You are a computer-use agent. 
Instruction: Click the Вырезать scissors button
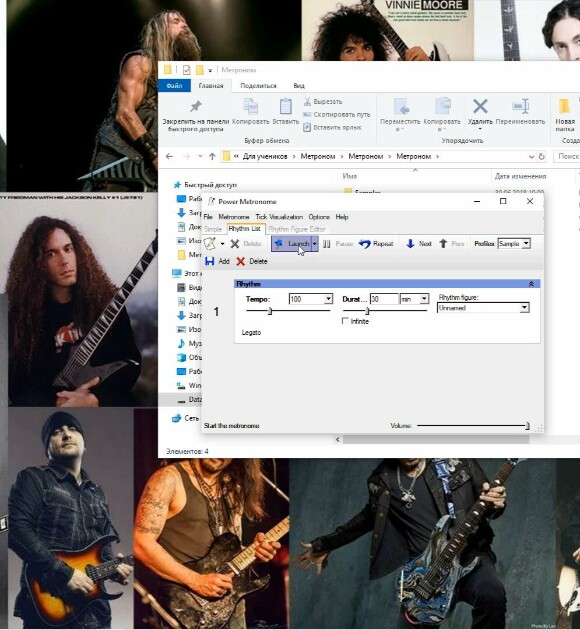[x=323, y=102]
